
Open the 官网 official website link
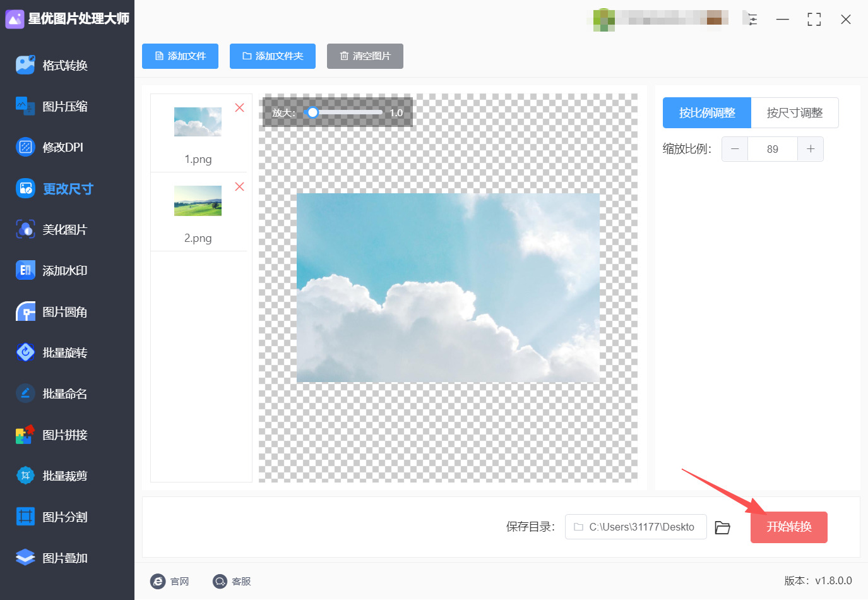click(x=170, y=581)
